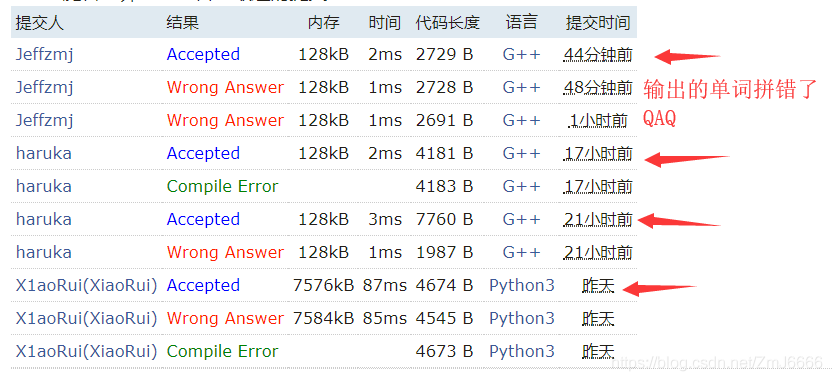Click the 提交人 column header
This screenshot has height=381, width=832.
pos(40,22)
